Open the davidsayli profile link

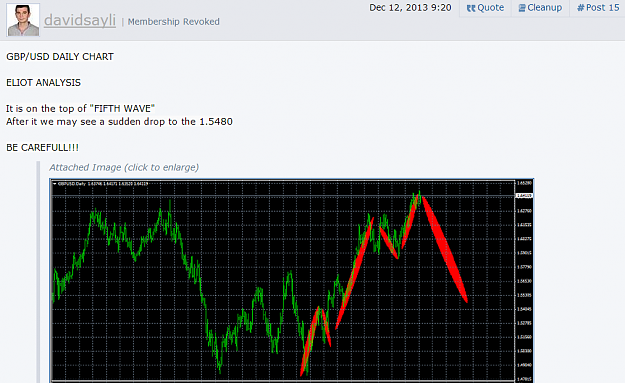(80, 20)
